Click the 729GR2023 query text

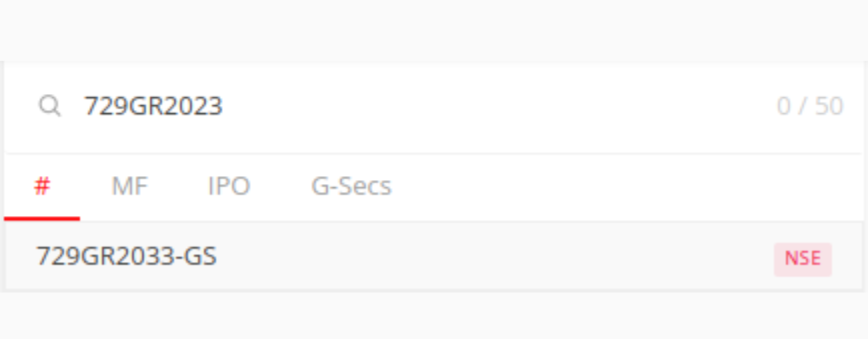[x=154, y=106]
